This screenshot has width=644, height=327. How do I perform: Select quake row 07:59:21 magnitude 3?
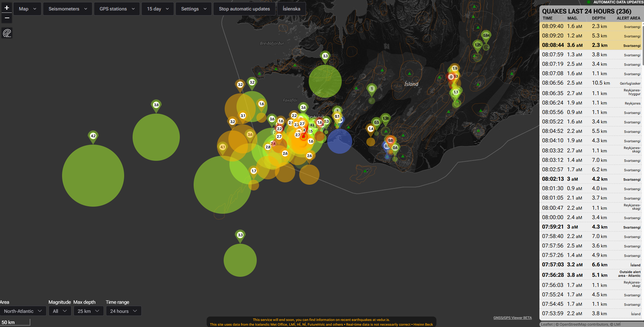[591, 227]
